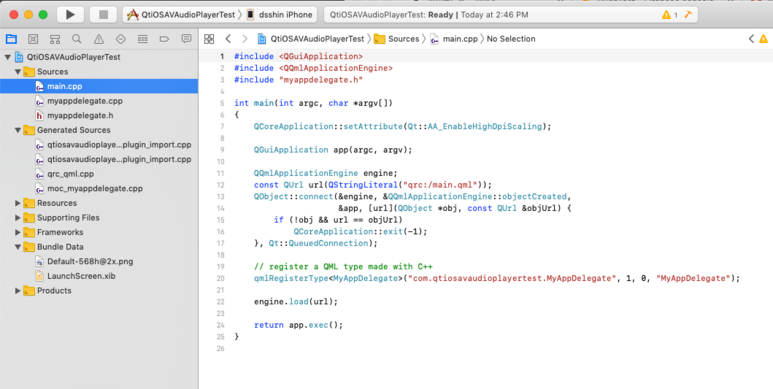Click No Selection in the jump bar
Image resolution: width=773 pixels, height=389 pixels.
511,39
